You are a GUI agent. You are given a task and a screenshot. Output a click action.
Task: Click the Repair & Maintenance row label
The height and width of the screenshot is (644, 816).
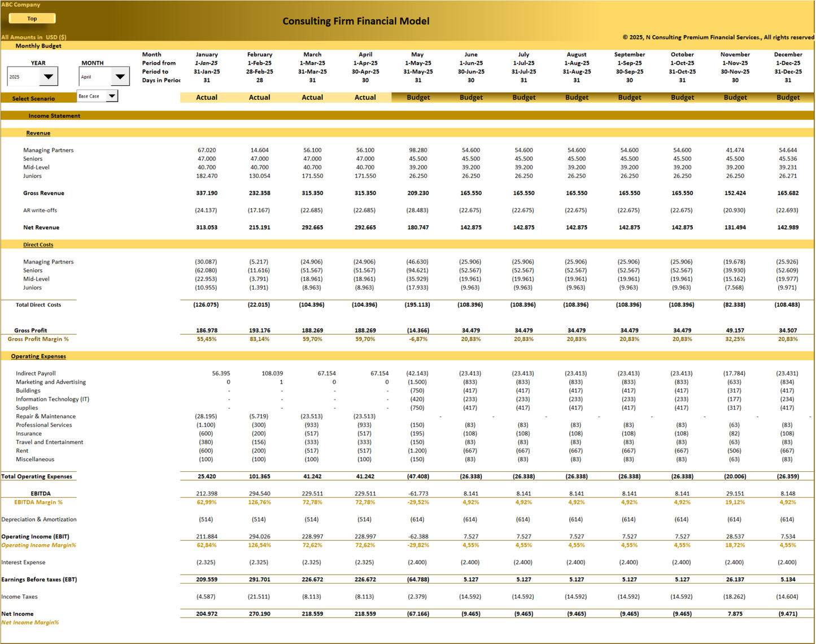46,417
